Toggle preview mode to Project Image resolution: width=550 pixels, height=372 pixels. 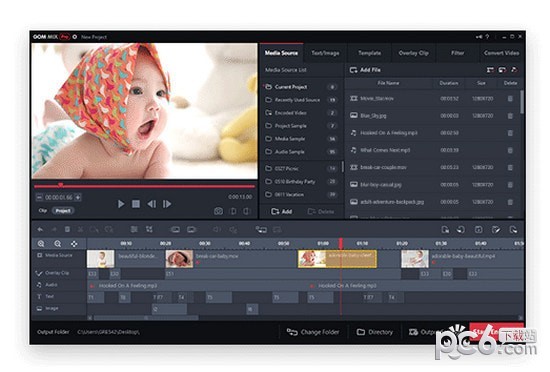[63, 211]
